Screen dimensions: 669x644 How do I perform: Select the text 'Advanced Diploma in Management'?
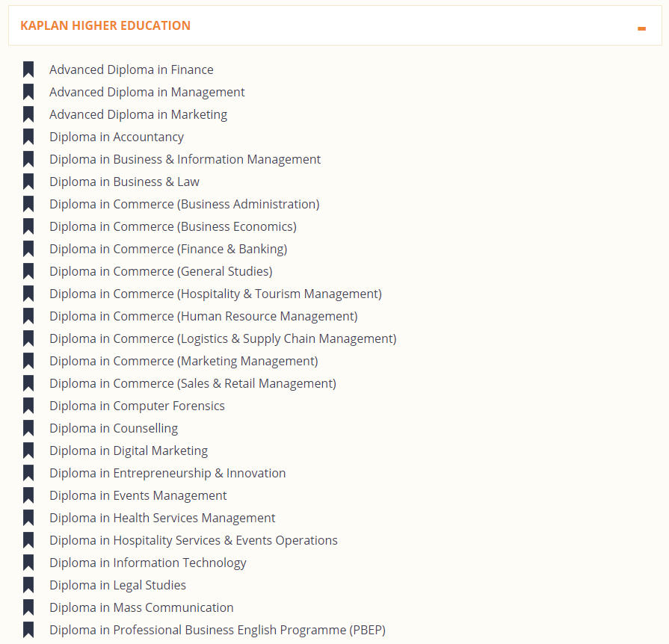(147, 92)
